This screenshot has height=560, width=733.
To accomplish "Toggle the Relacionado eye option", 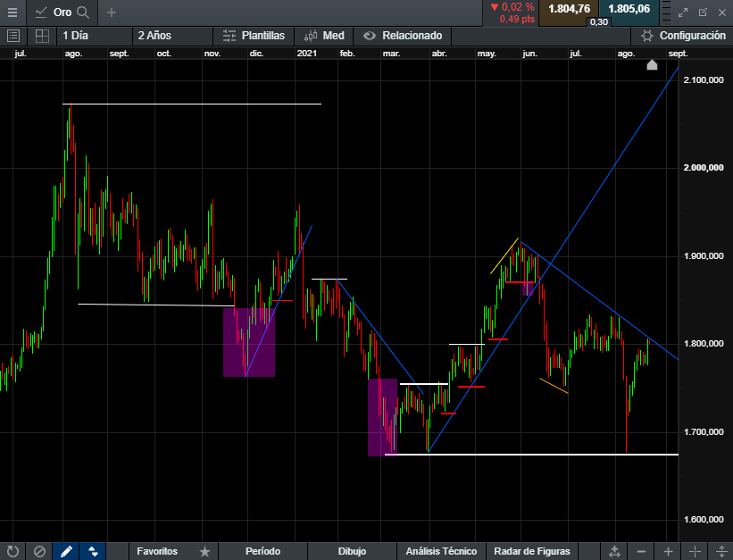I will tap(403, 36).
